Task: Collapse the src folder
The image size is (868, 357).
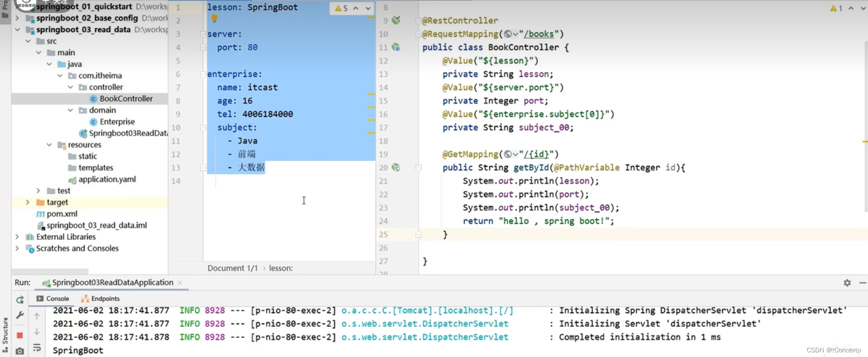Action: pyautogui.click(x=28, y=41)
